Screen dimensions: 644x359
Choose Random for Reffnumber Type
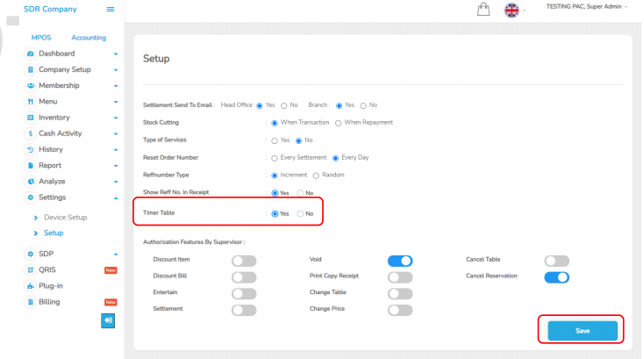click(x=316, y=175)
